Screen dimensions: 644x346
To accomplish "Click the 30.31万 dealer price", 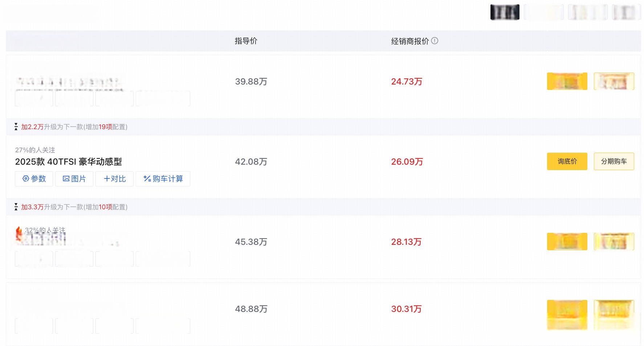I will pos(406,309).
